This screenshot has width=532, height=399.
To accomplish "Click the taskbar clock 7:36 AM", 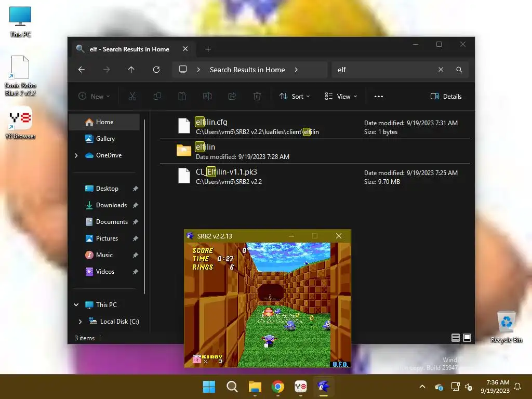I will click(x=495, y=387).
